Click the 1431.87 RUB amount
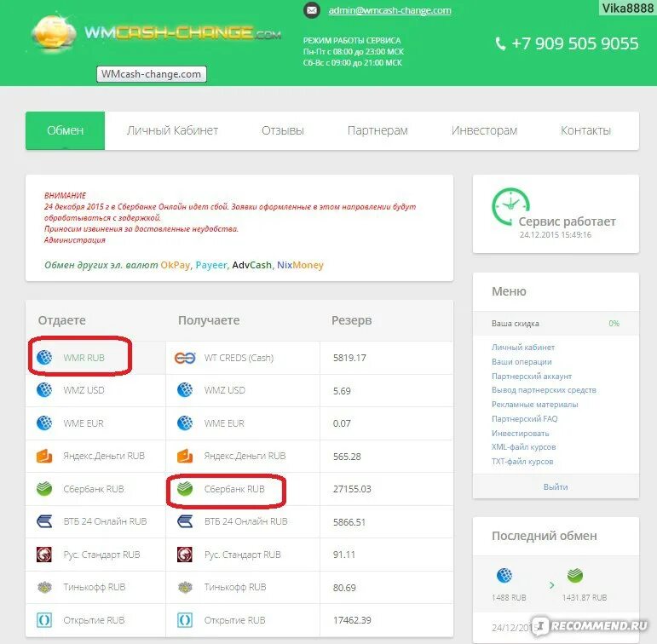 point(585,597)
